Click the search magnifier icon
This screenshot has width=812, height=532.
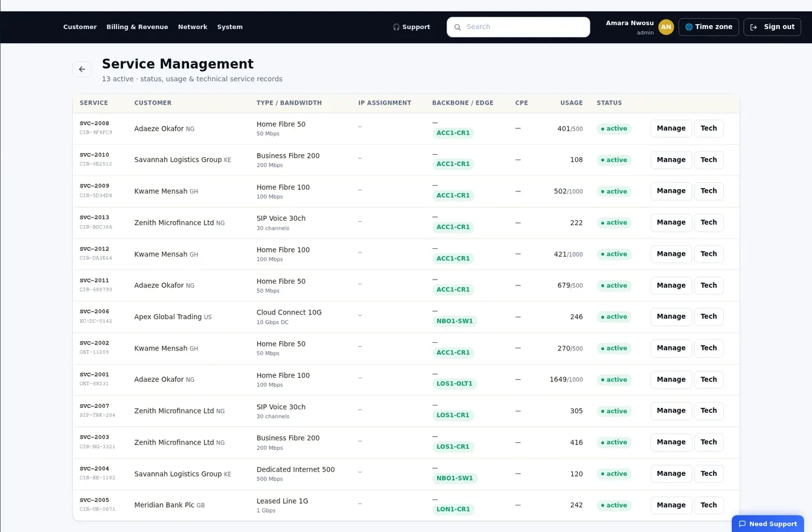[x=457, y=27]
